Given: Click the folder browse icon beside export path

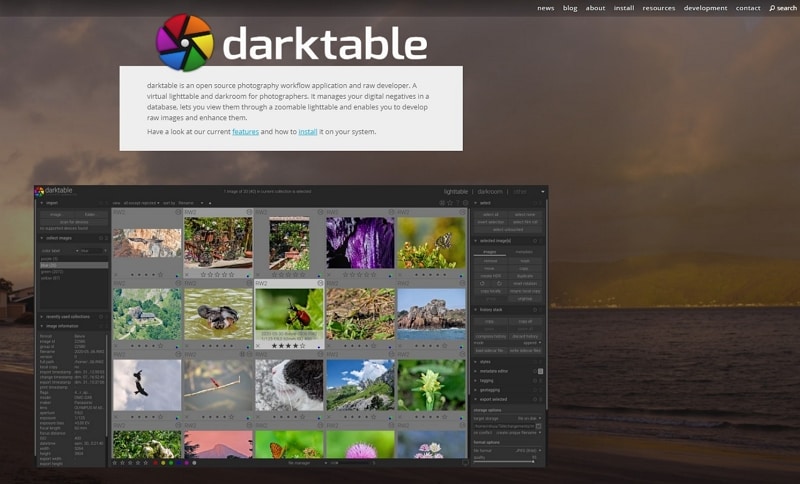Looking at the screenshot, I should click(x=538, y=426).
